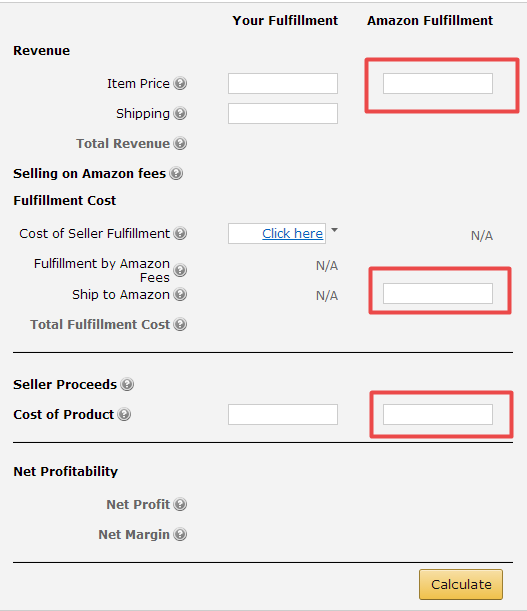Follow the Click here link

[x=292, y=233]
